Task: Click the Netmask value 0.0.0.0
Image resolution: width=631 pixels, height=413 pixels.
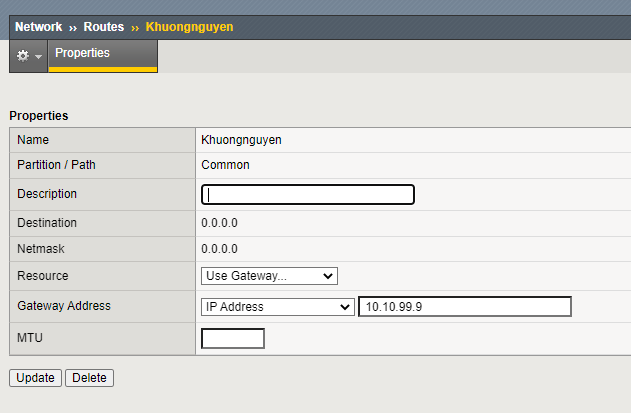Action: (219, 248)
